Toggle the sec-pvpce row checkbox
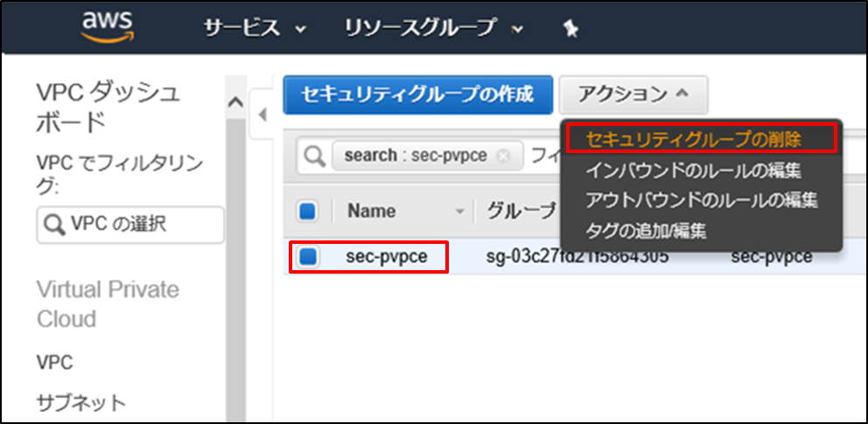 tap(308, 257)
